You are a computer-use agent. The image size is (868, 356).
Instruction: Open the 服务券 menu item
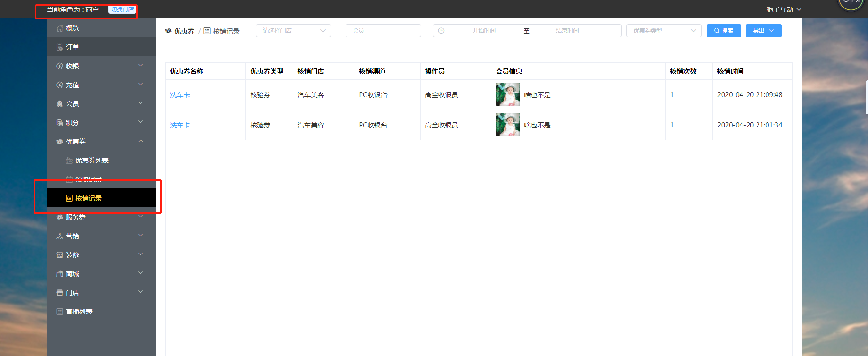pos(101,217)
